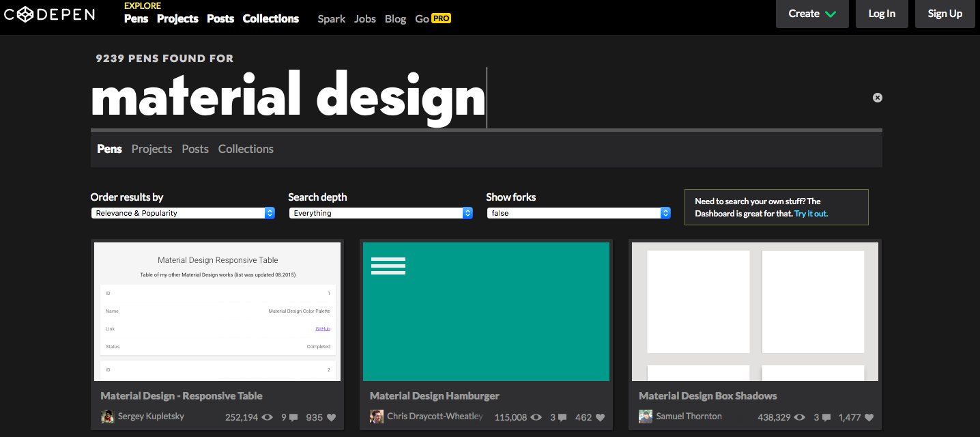Open the Responsive Table pen preview
This screenshot has height=437, width=980.
click(x=217, y=311)
